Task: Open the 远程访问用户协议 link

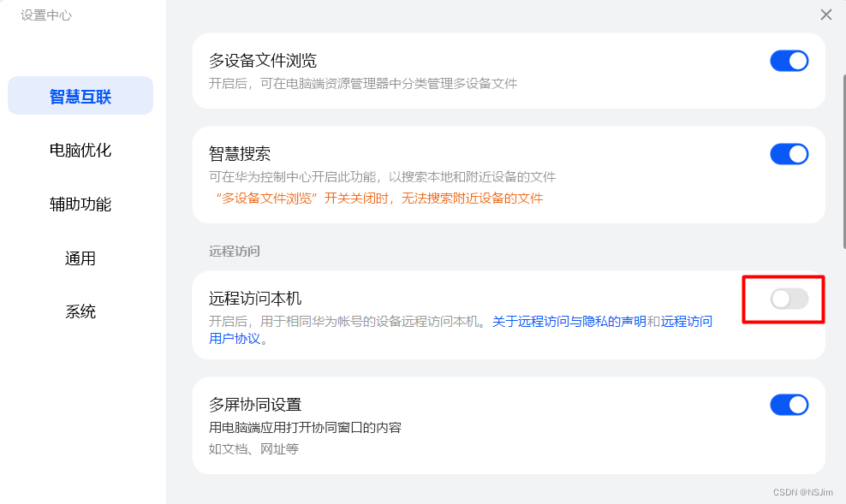Action: (686, 322)
